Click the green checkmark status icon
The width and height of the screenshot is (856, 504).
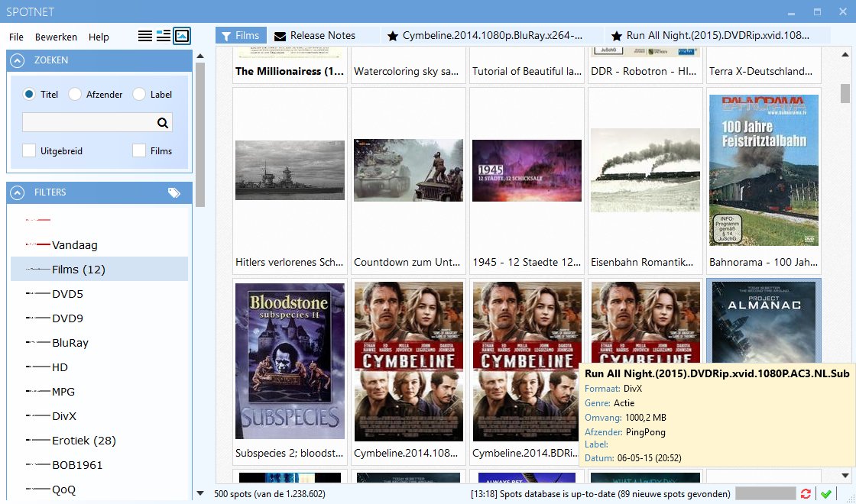tap(826, 493)
